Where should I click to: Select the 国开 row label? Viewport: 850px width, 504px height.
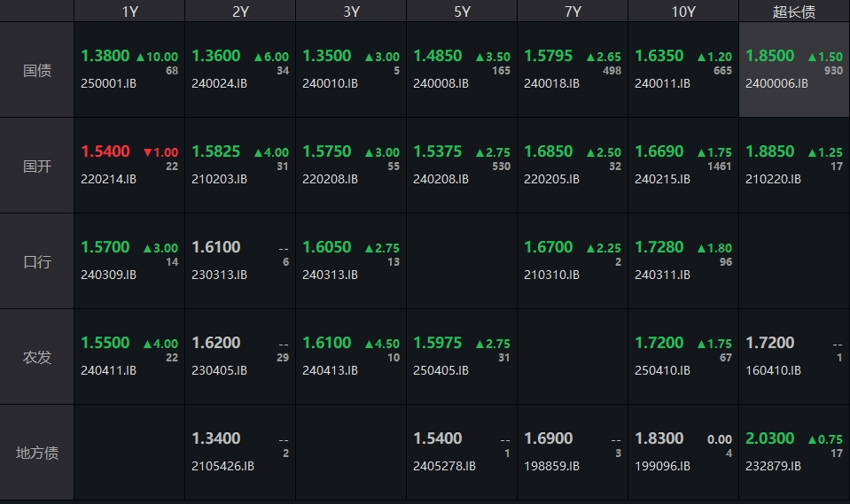point(37,166)
